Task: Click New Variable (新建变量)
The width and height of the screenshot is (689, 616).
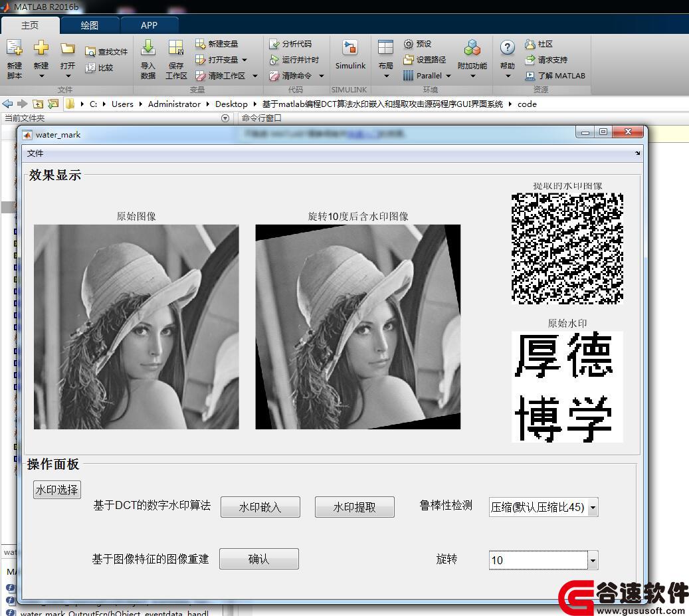Action: (x=217, y=44)
